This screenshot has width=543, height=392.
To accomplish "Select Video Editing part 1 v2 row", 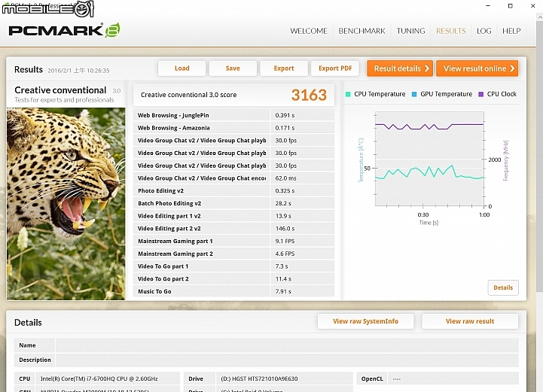I will pos(233,216).
